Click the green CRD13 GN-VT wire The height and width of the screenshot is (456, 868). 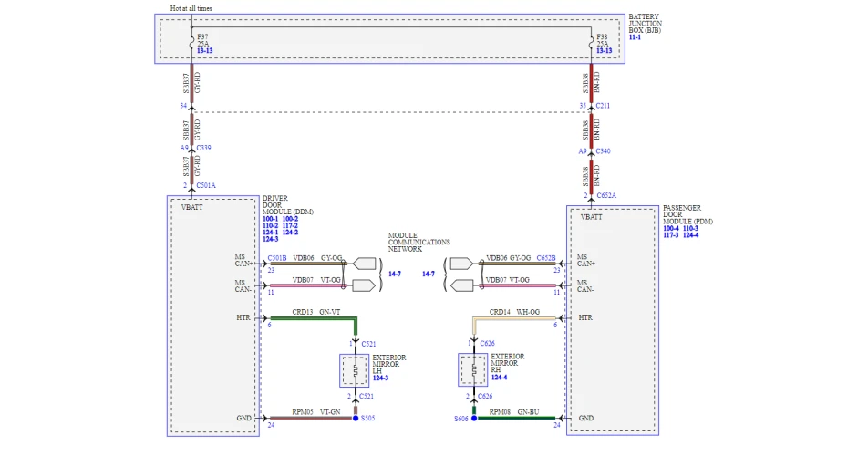[314, 319]
